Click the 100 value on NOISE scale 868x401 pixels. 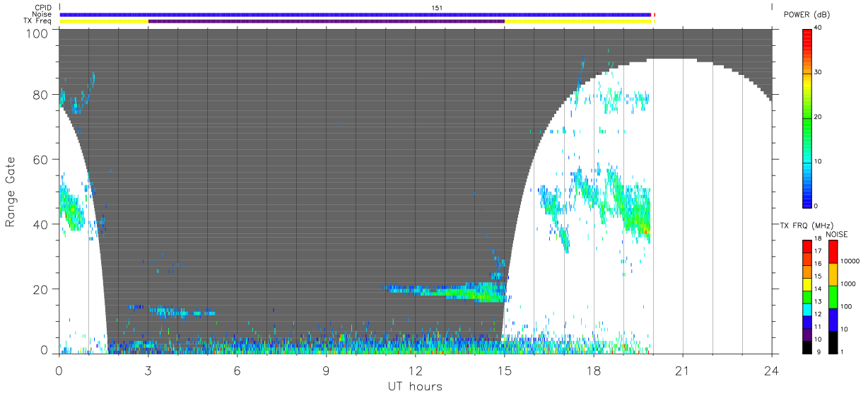coord(847,306)
